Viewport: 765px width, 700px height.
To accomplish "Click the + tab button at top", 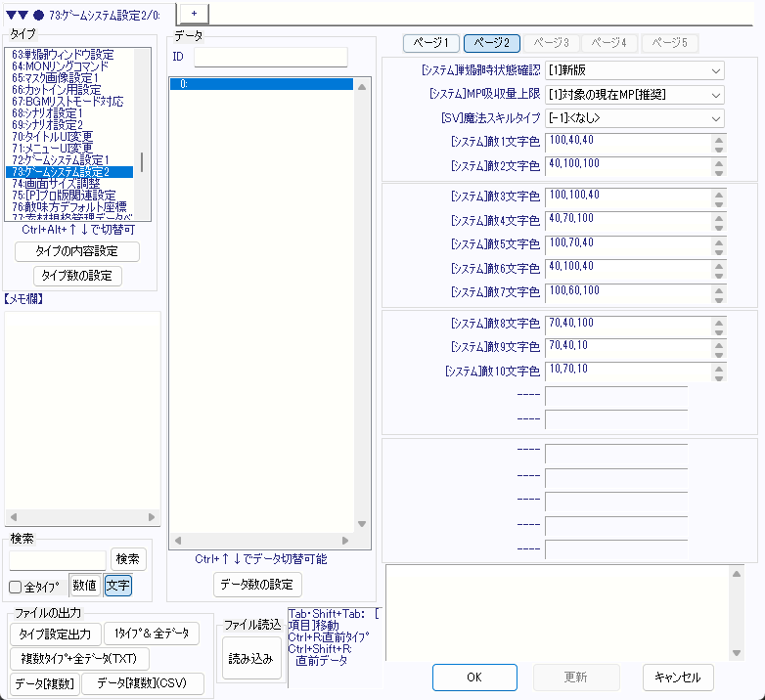I will [x=194, y=12].
